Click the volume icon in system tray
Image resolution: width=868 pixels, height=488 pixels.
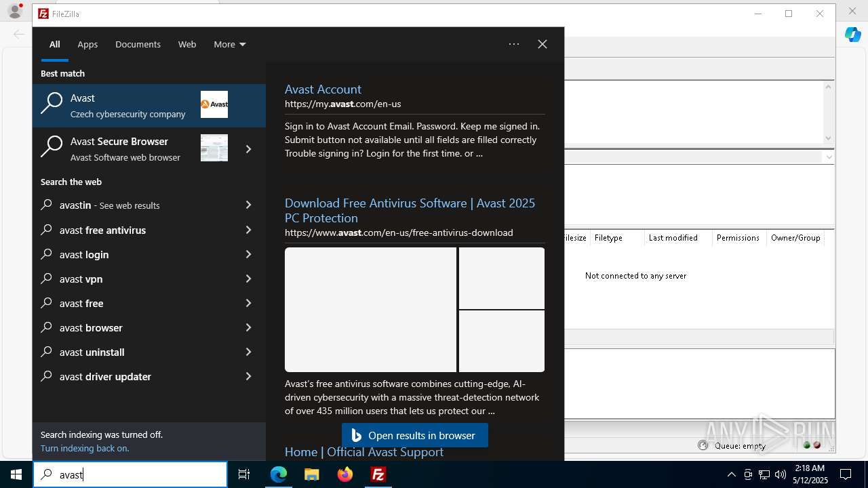tap(781, 474)
